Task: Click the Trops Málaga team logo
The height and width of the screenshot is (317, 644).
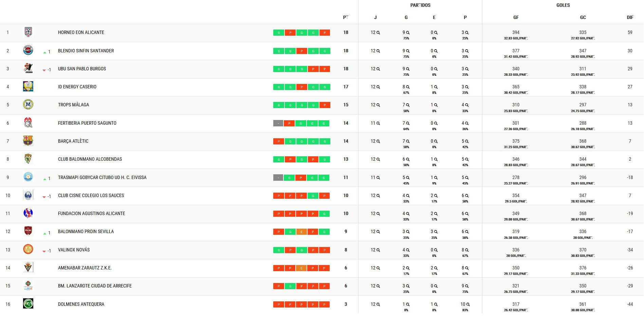Action: pyautogui.click(x=28, y=105)
